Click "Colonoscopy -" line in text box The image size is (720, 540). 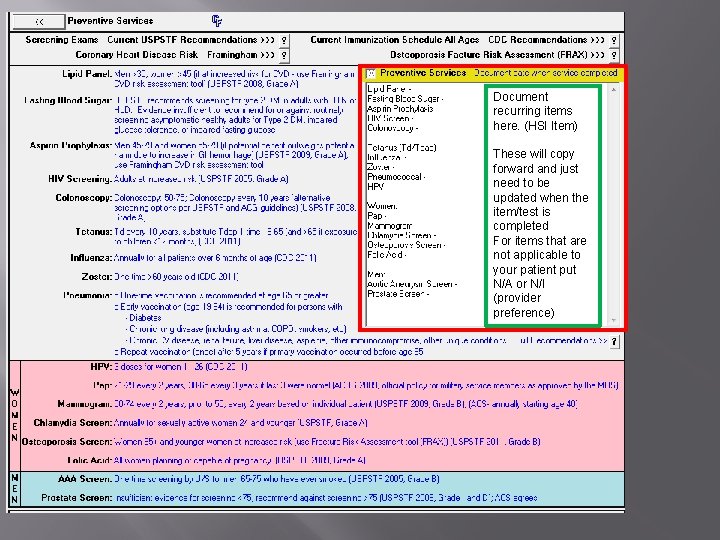pyautogui.click(x=393, y=128)
